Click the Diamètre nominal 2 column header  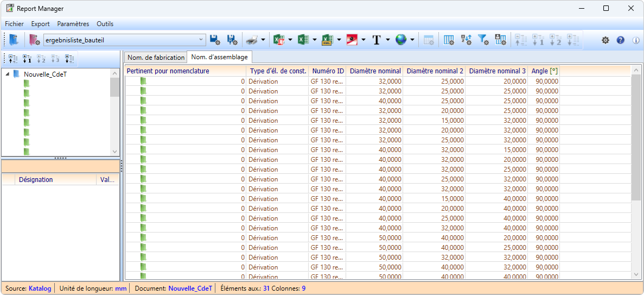coord(435,71)
